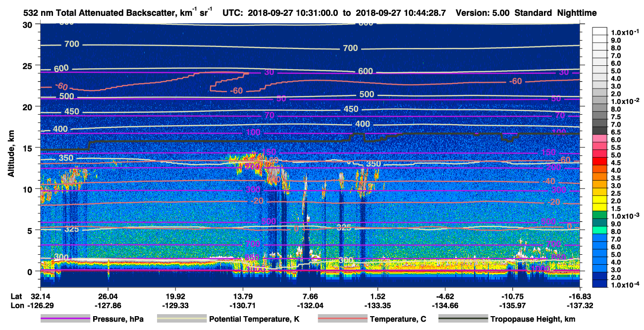
Task: Pick the darkest gray swatch above the pink band
Action: 599,131
